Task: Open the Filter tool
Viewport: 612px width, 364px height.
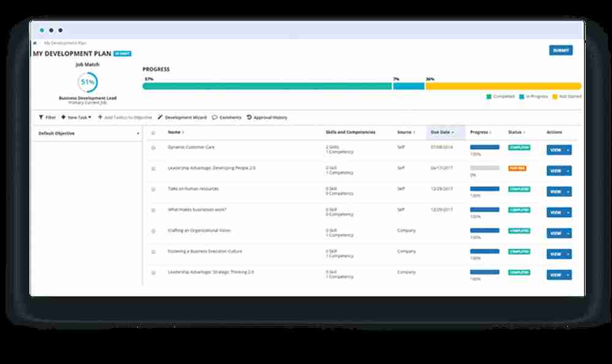Action: point(47,117)
